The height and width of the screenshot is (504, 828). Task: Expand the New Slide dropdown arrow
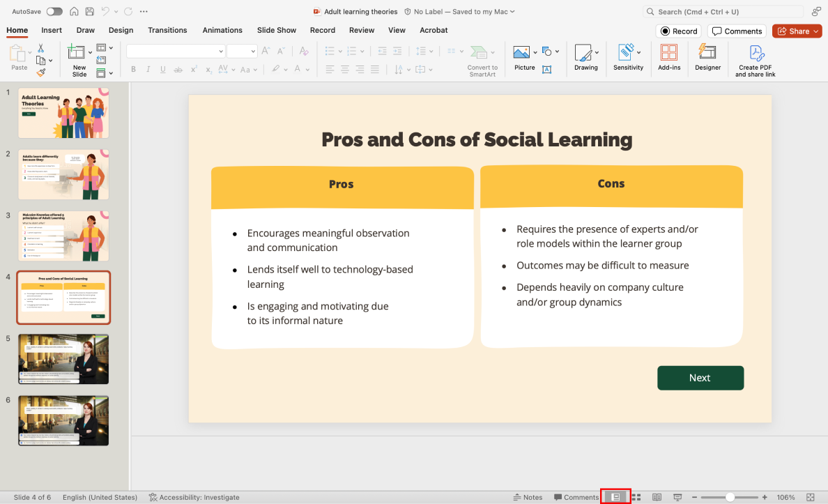click(91, 52)
